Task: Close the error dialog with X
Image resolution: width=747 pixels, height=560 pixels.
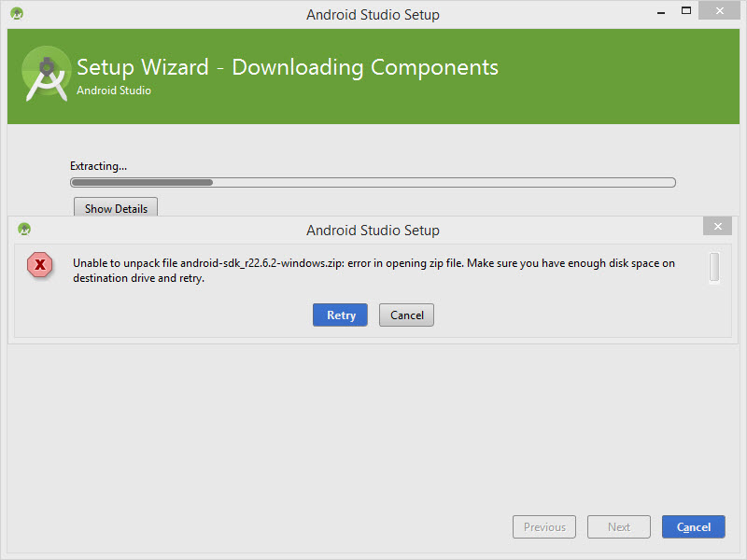Action: click(x=717, y=226)
